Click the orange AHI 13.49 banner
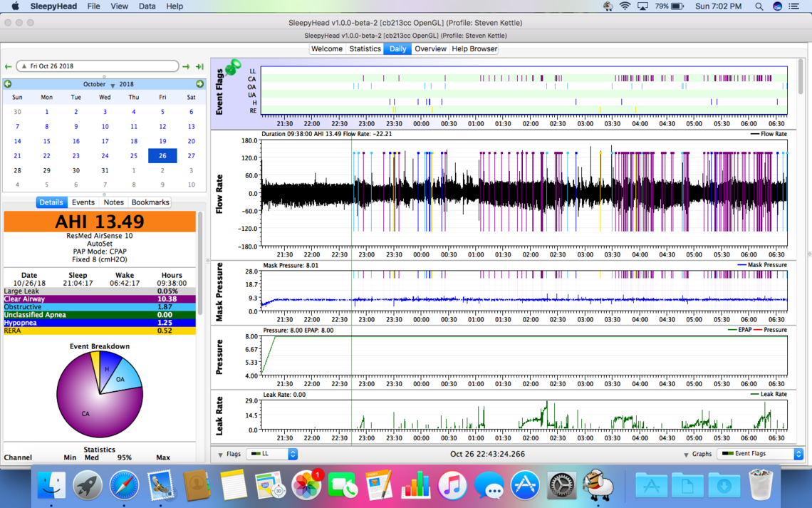The height and width of the screenshot is (508, 812). [x=100, y=222]
